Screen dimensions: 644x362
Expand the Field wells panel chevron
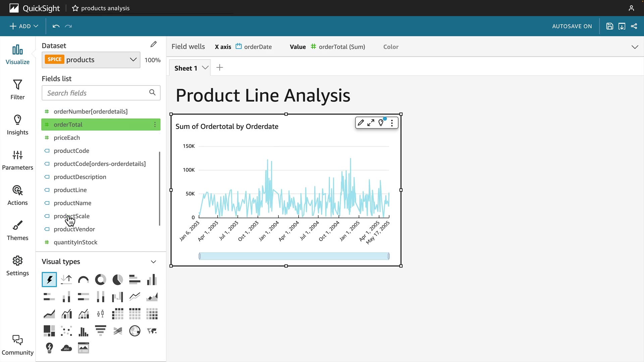(x=635, y=47)
